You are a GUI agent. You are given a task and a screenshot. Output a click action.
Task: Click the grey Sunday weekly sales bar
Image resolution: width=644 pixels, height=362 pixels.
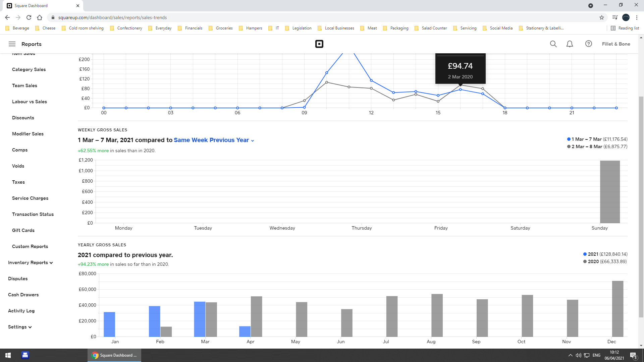pos(610,192)
